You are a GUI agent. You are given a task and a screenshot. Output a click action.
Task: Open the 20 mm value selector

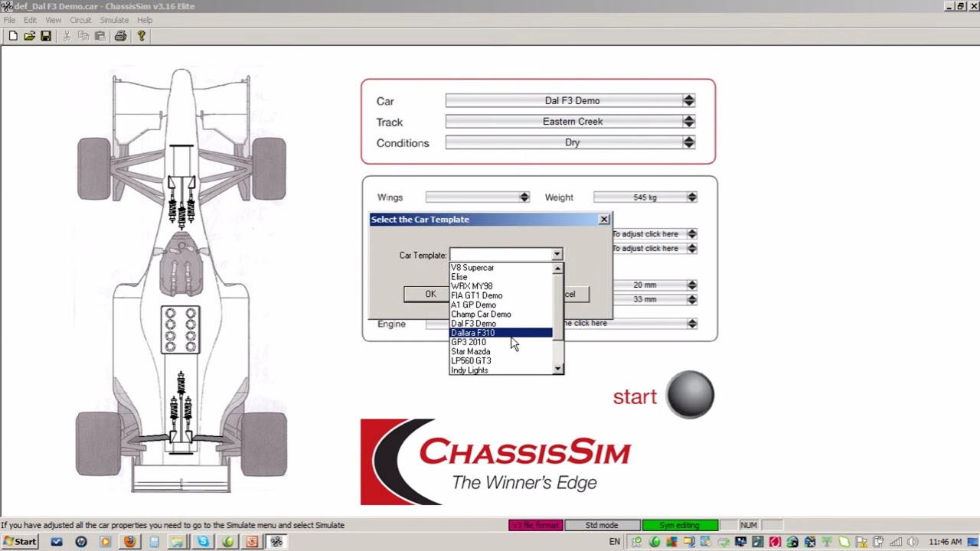click(x=655, y=285)
